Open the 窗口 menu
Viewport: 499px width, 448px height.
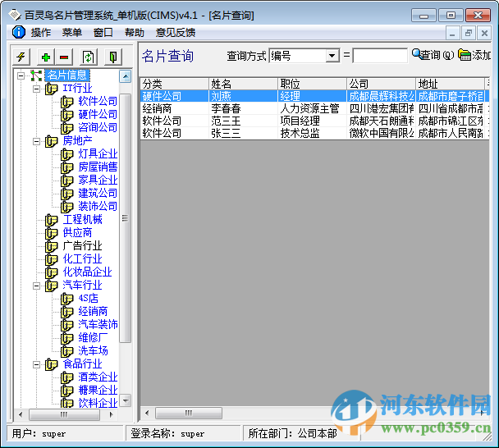[103, 33]
